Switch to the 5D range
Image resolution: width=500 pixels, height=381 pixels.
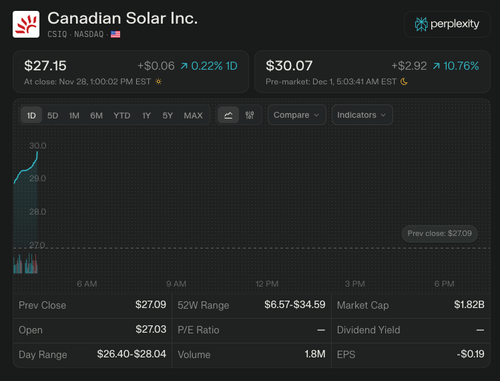point(53,115)
